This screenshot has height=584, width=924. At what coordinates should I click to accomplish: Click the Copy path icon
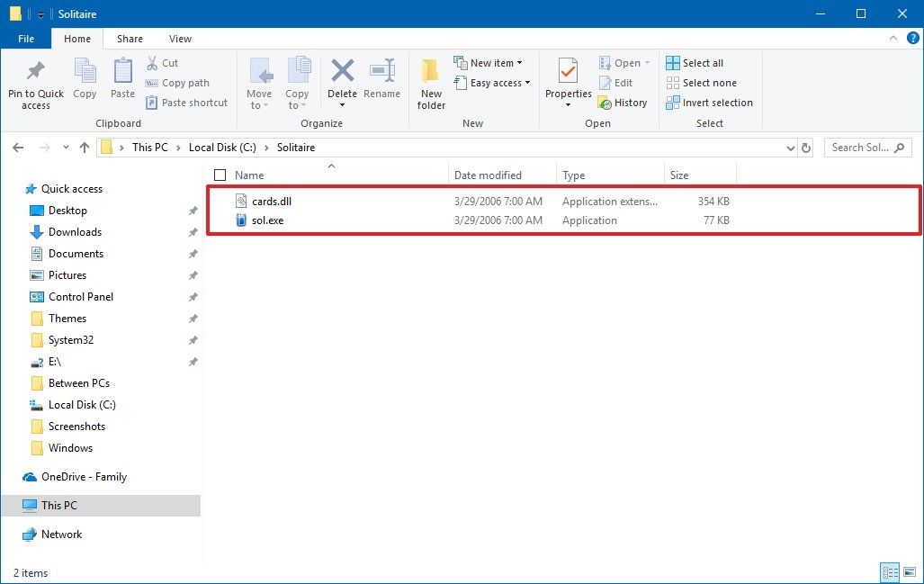[x=177, y=83]
